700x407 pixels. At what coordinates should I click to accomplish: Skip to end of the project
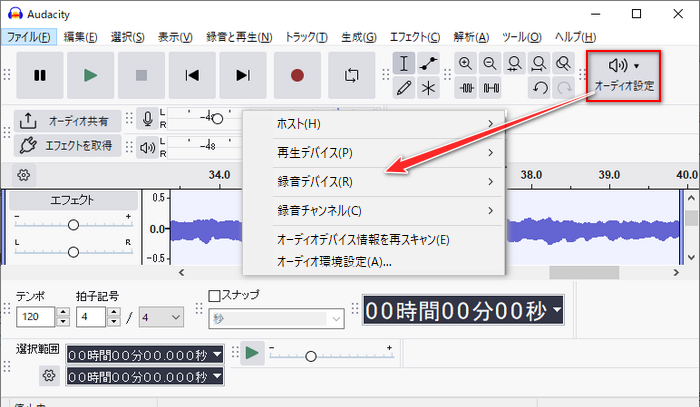click(243, 75)
